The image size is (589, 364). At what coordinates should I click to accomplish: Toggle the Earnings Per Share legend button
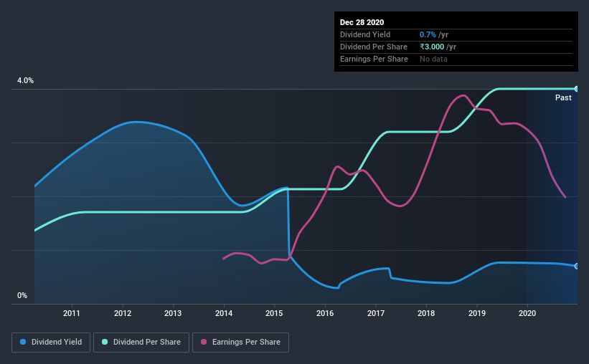240,343
